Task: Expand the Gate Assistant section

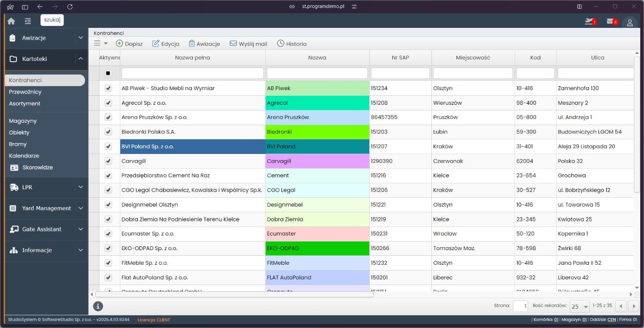Action: pyautogui.click(x=81, y=229)
